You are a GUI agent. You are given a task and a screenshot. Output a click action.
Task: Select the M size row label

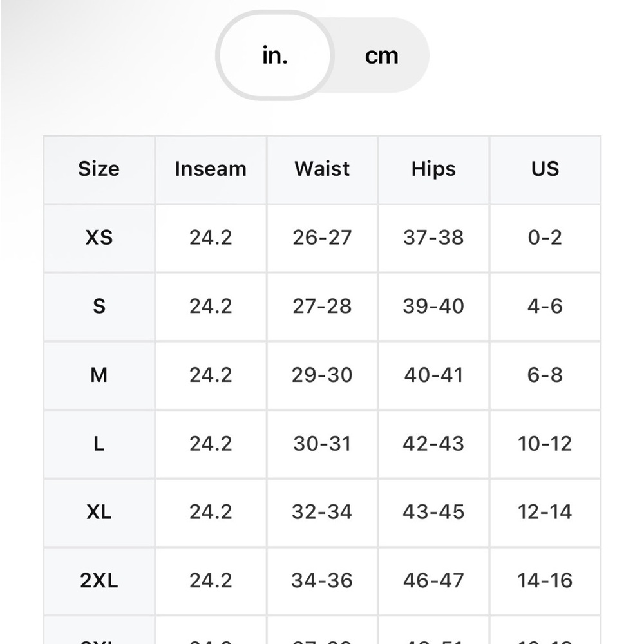[99, 375]
